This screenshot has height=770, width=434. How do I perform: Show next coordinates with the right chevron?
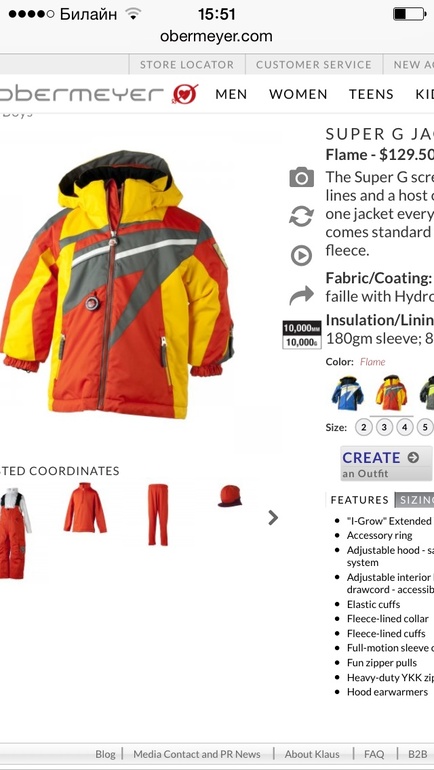[273, 517]
